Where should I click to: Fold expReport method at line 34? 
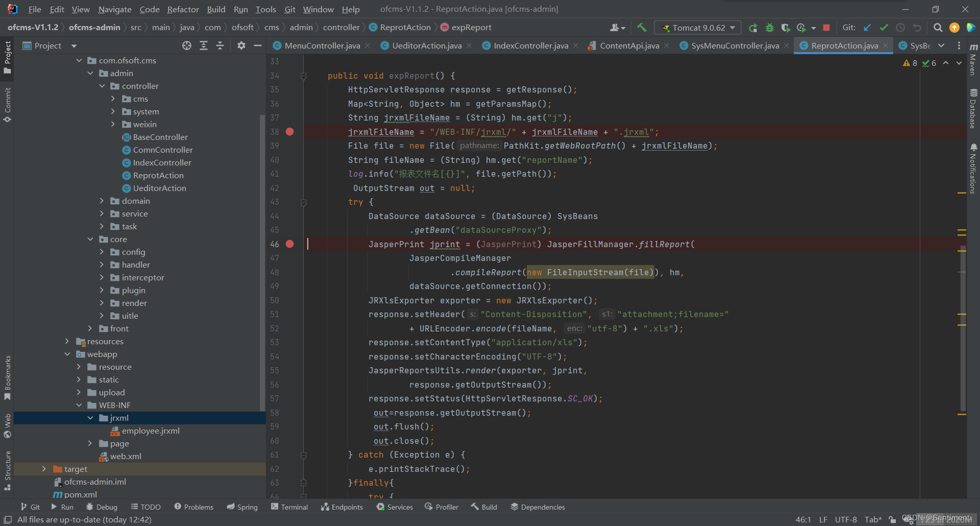point(304,76)
